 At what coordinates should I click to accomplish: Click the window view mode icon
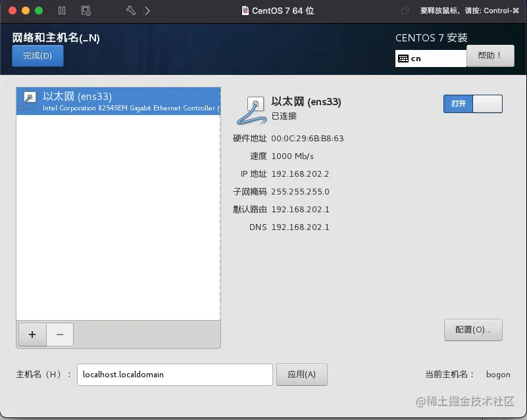(x=405, y=11)
